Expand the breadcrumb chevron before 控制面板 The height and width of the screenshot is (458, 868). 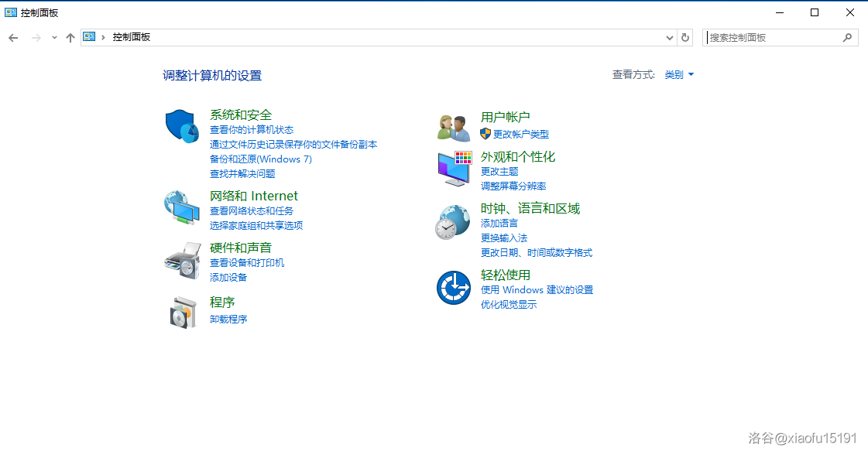click(103, 37)
